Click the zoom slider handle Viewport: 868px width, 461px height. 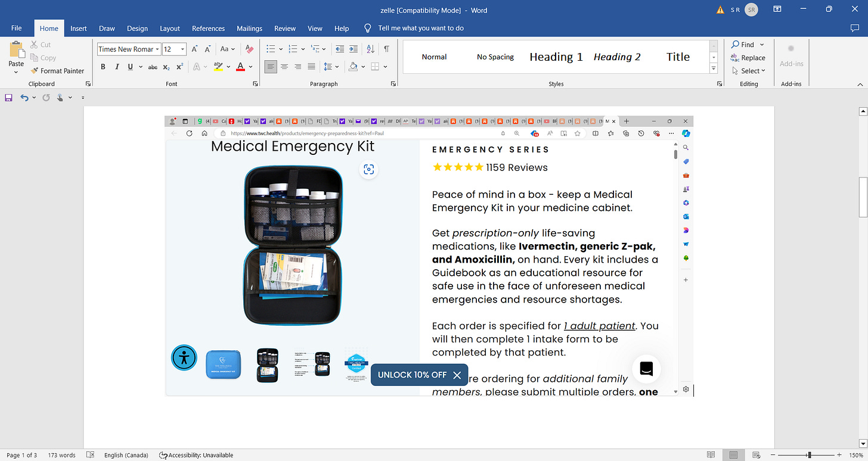pos(809,455)
